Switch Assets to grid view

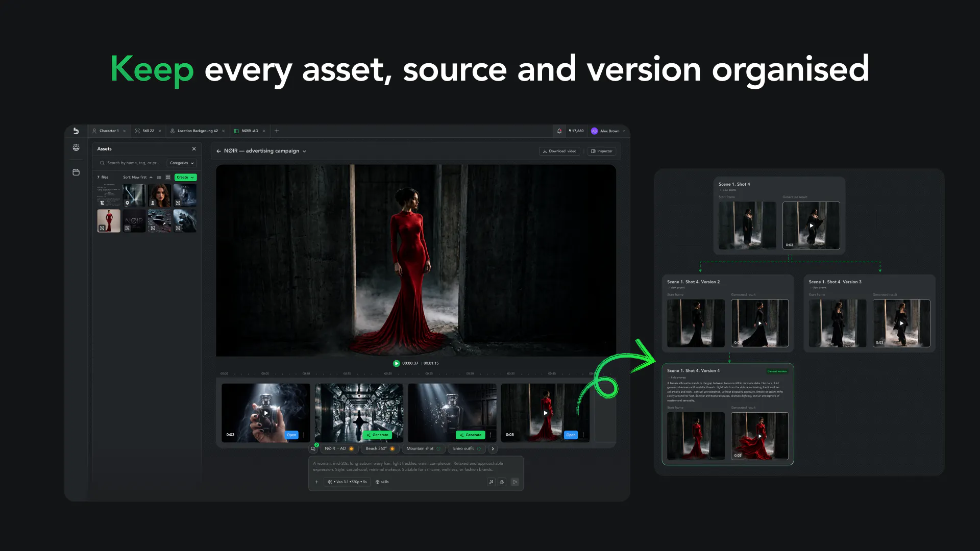(x=168, y=178)
